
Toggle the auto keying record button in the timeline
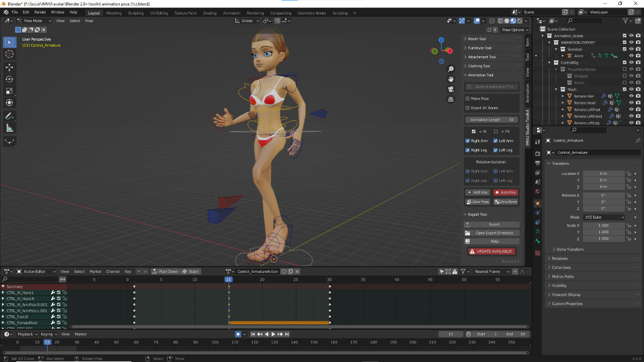(238, 334)
